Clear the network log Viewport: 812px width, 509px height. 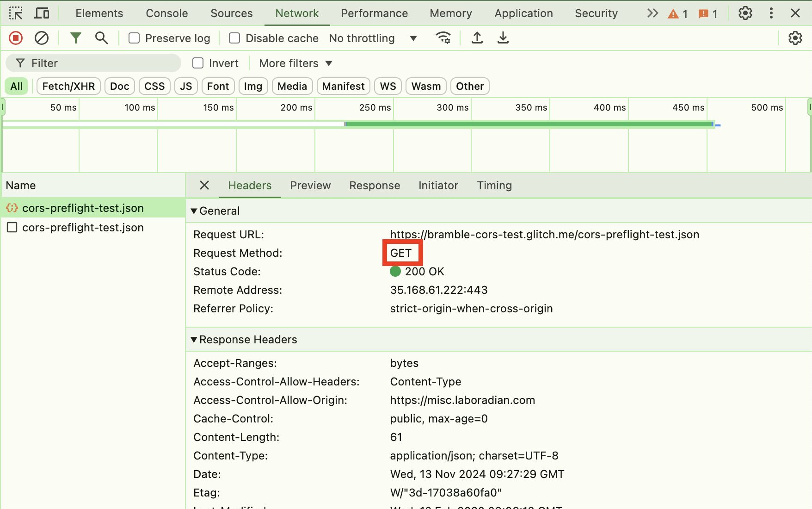(x=42, y=38)
